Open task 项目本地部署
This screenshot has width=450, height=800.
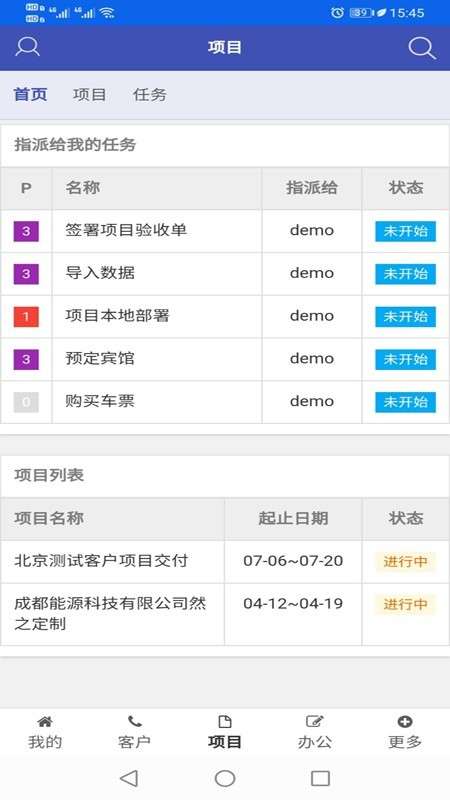pyautogui.click(x=117, y=315)
